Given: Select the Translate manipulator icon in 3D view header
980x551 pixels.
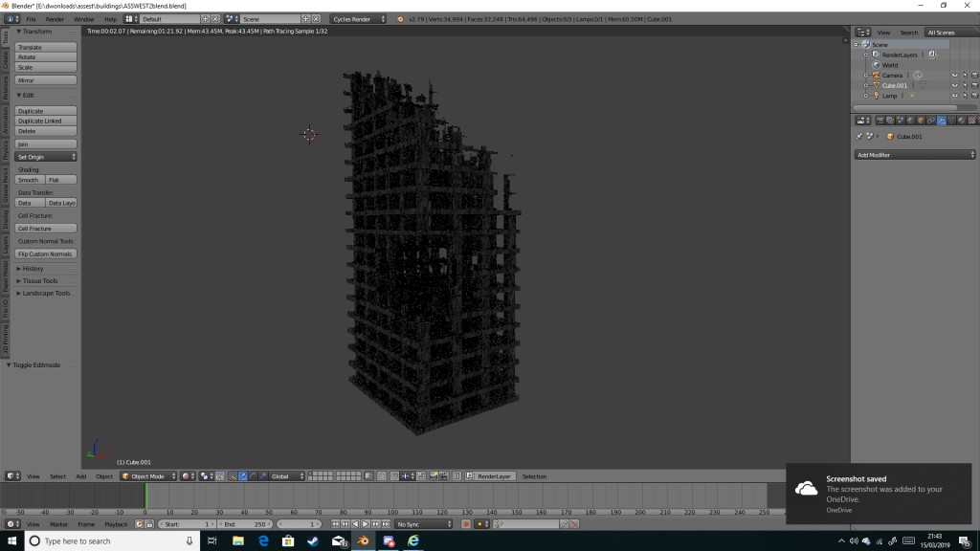Looking at the screenshot, I should pyautogui.click(x=242, y=475).
